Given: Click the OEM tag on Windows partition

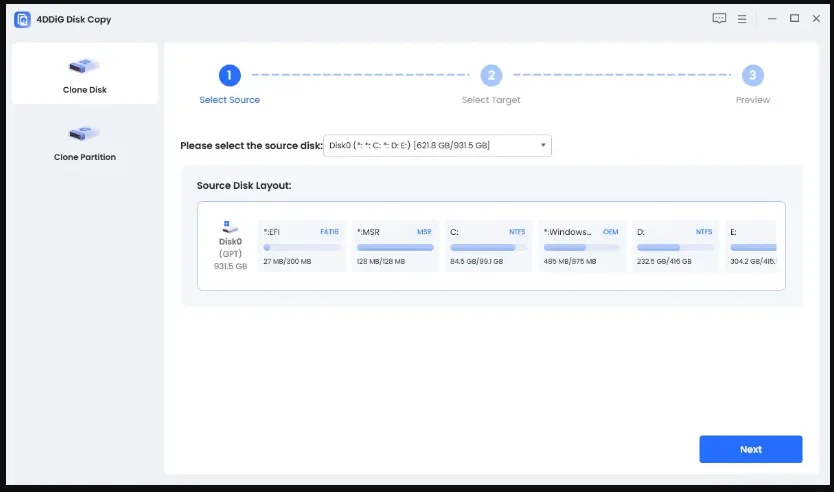Looking at the screenshot, I should (611, 232).
